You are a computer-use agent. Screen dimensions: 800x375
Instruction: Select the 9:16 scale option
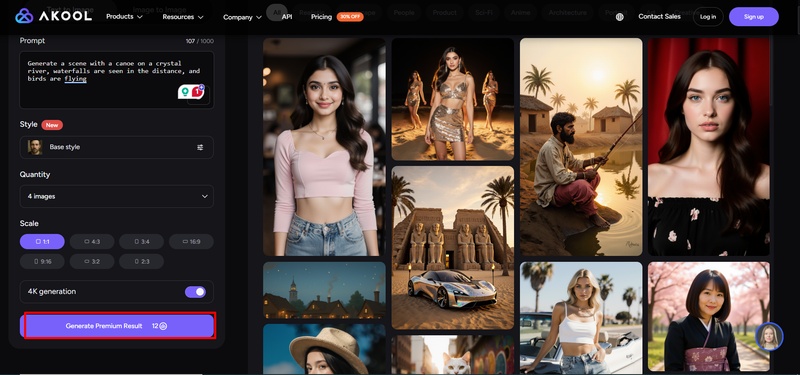42,261
